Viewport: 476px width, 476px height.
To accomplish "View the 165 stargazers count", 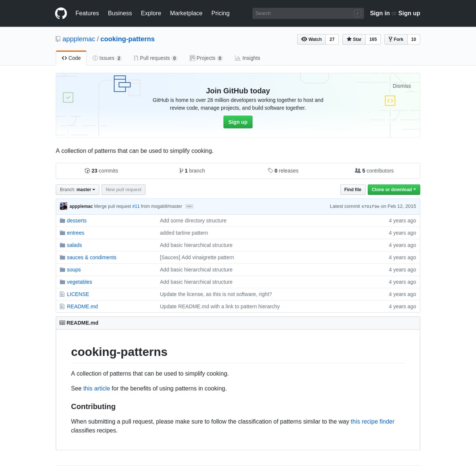I will 373,39.
